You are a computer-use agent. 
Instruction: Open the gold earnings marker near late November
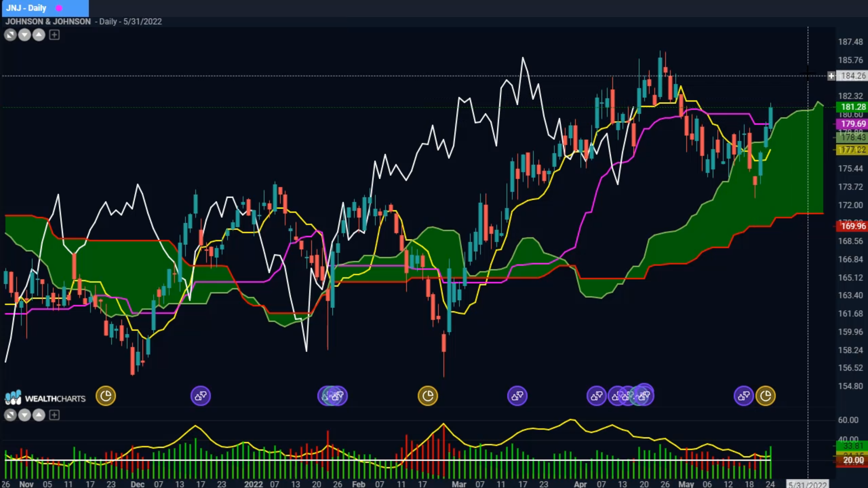click(106, 396)
